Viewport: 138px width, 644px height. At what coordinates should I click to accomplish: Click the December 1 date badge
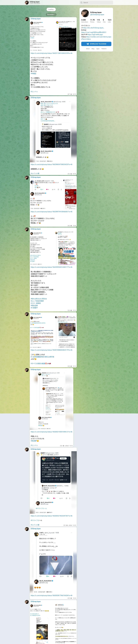pyautogui.click(x=51, y=14)
